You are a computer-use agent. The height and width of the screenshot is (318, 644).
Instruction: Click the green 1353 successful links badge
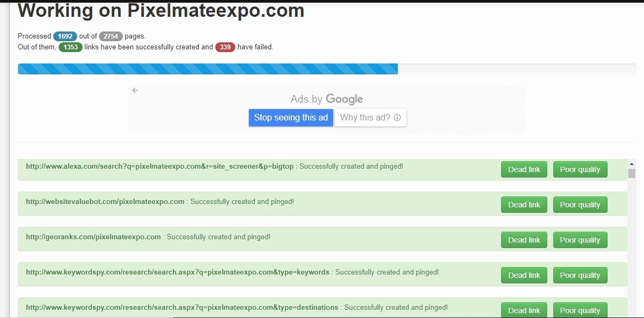(71, 47)
